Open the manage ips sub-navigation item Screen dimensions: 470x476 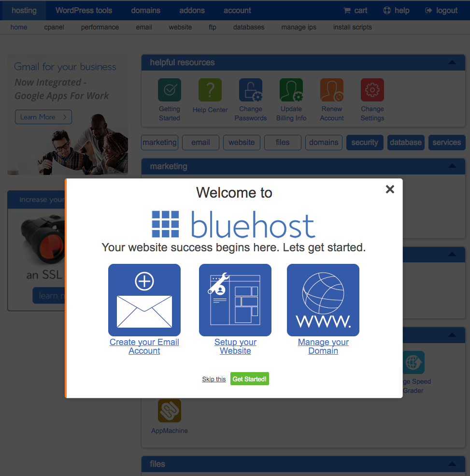coord(299,28)
